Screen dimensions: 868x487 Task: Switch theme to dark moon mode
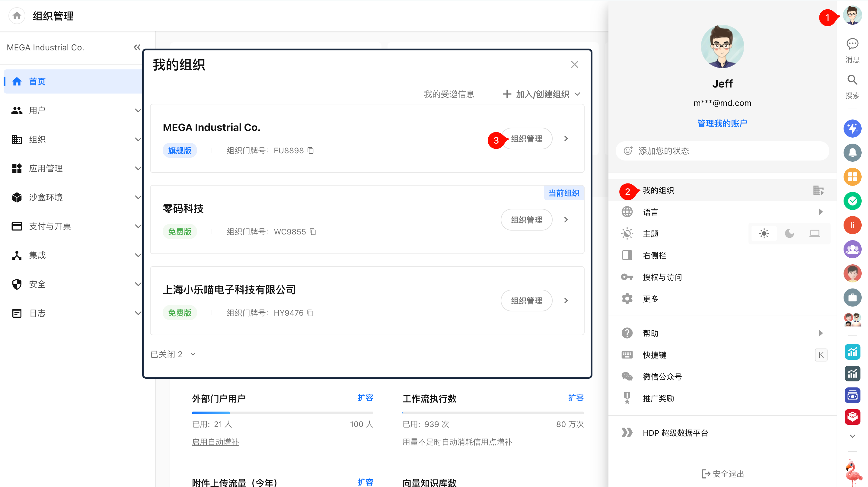(x=789, y=234)
